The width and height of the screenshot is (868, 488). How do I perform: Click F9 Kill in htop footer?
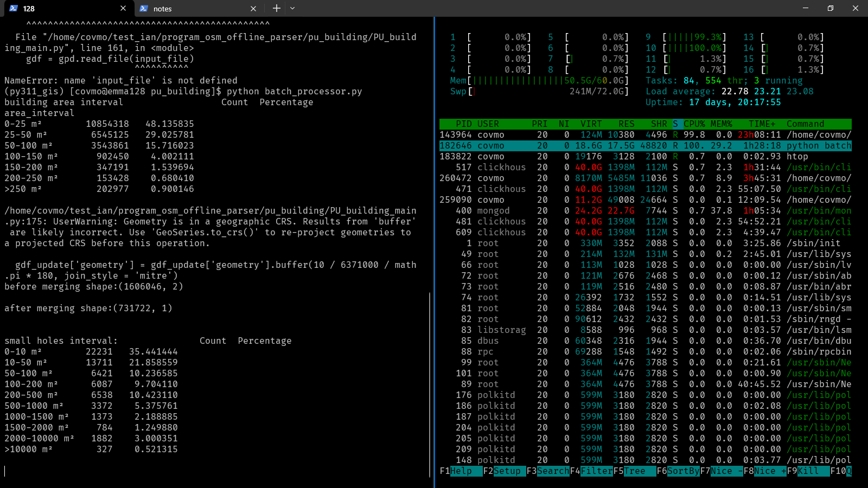point(808,471)
